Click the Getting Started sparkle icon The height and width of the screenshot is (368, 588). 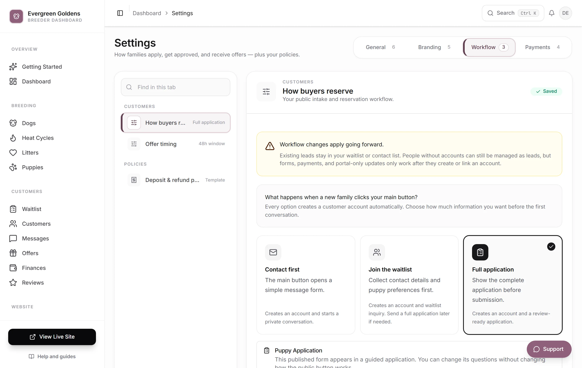tap(13, 67)
